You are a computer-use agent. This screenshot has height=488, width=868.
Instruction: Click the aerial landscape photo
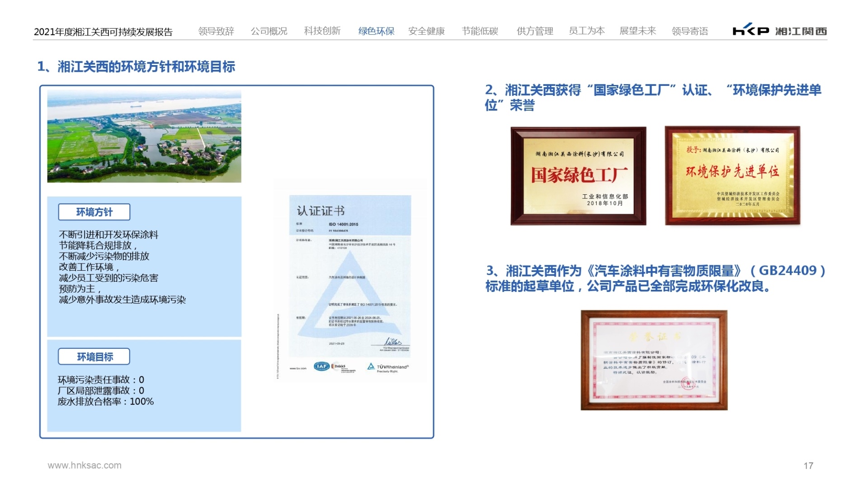[144, 136]
